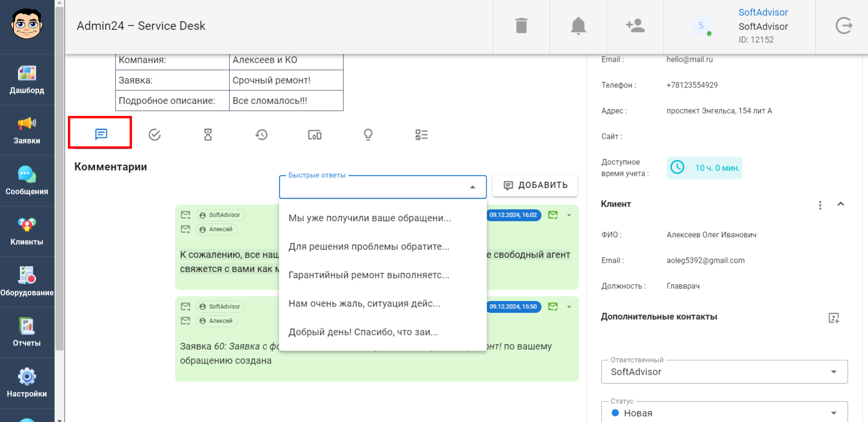
Task: Open the Статус dropdown showing Новая
Action: pos(724,412)
